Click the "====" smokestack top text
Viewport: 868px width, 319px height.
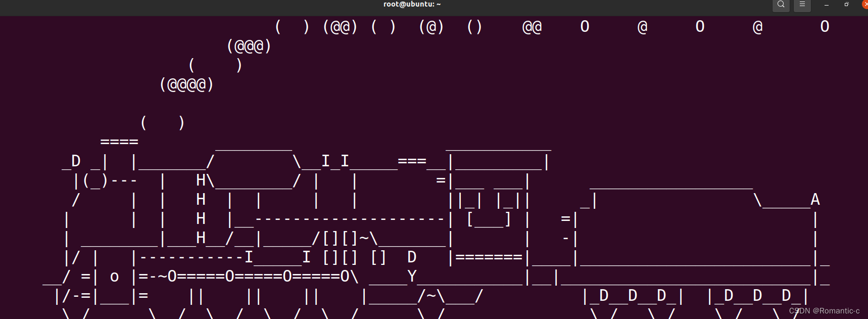click(119, 142)
